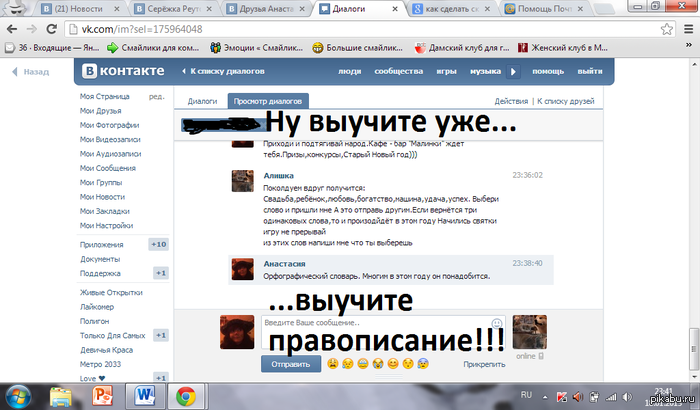The width and height of the screenshot is (700, 410).
Task: Open Входящие Яндекс bookmark
Action: tap(52, 47)
